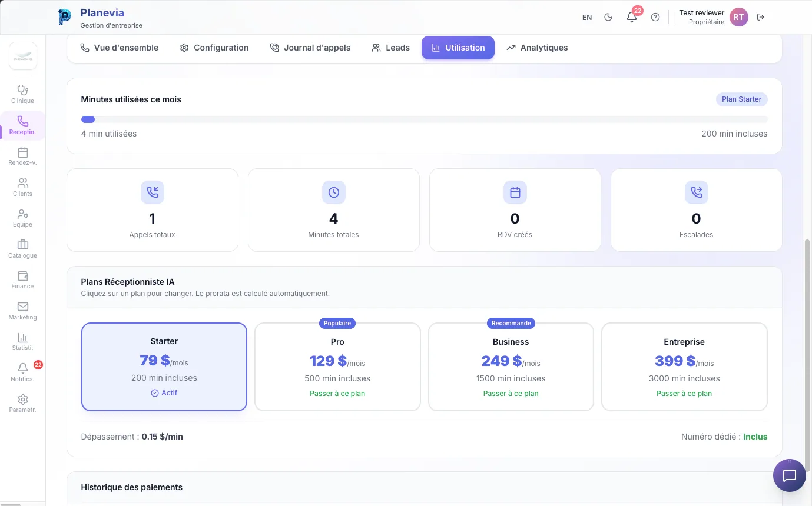
Task: Click Passer à ce plan under Entreprise
Action: pyautogui.click(x=684, y=394)
